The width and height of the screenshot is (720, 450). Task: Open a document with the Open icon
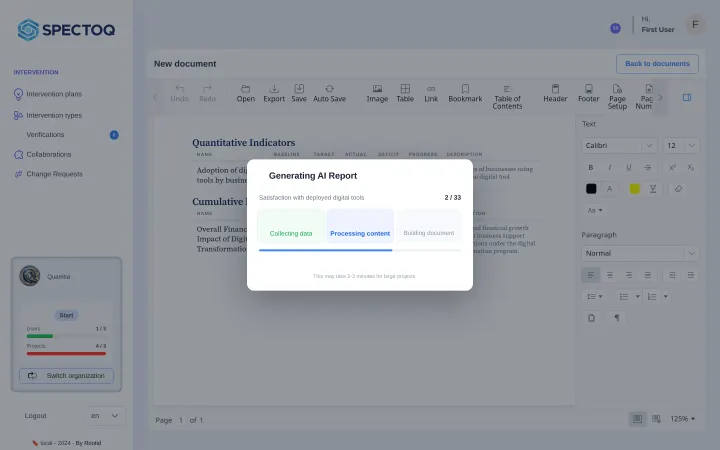(246, 93)
